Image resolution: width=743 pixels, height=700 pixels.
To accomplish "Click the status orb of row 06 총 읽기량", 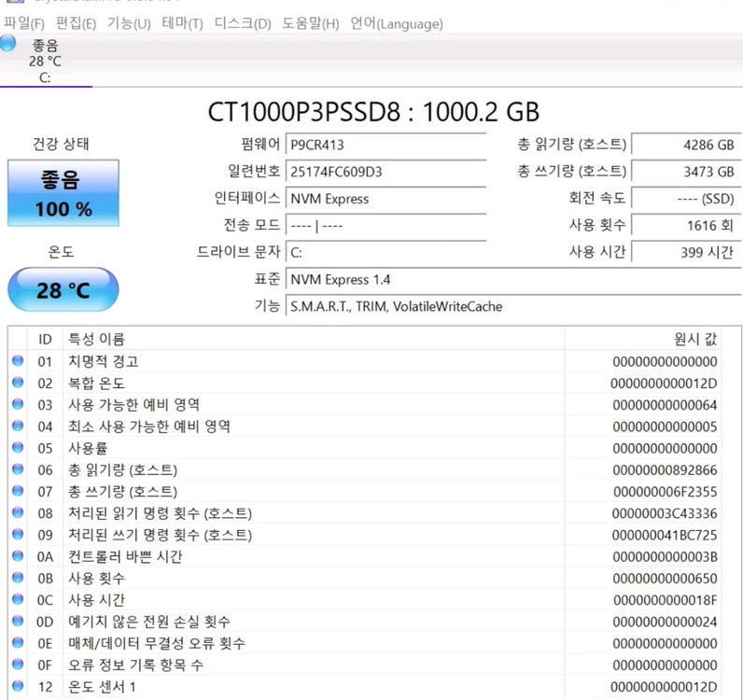I will pos(18,469).
